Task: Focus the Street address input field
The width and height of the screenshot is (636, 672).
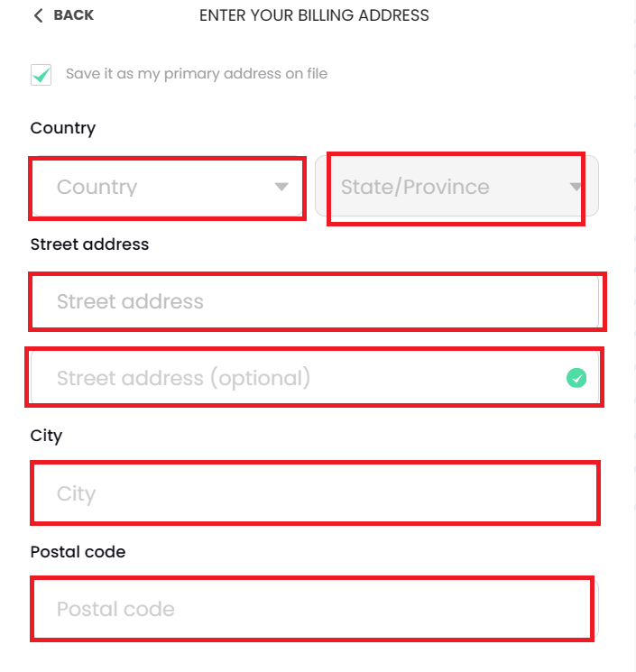Action: 316,302
